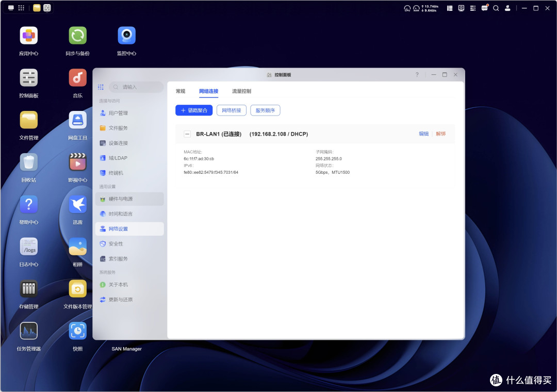Click the CPU usage indicator in top bar
This screenshot has height=392, width=557.
point(407,8)
